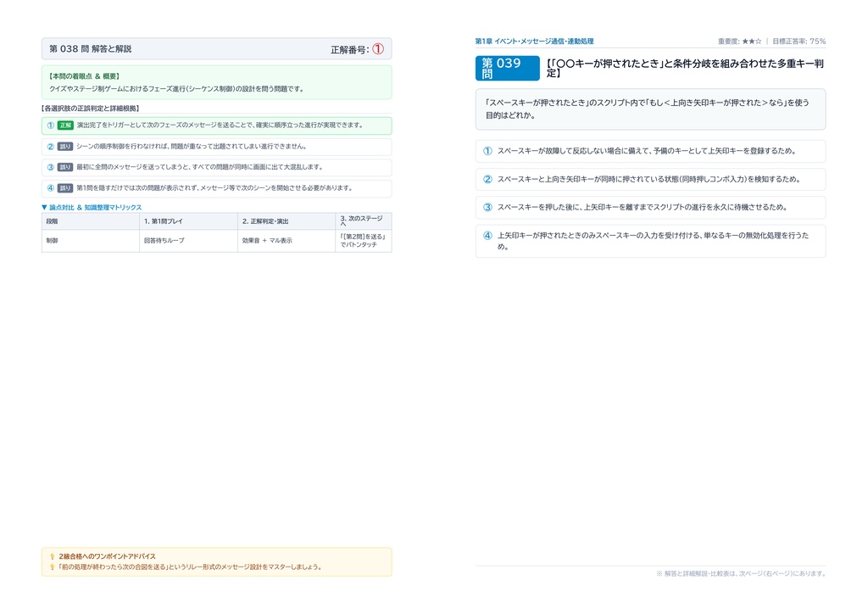Click the advice text 「前の処理が終わったら次の合図を送る」
868x614 pixels.
(190, 567)
